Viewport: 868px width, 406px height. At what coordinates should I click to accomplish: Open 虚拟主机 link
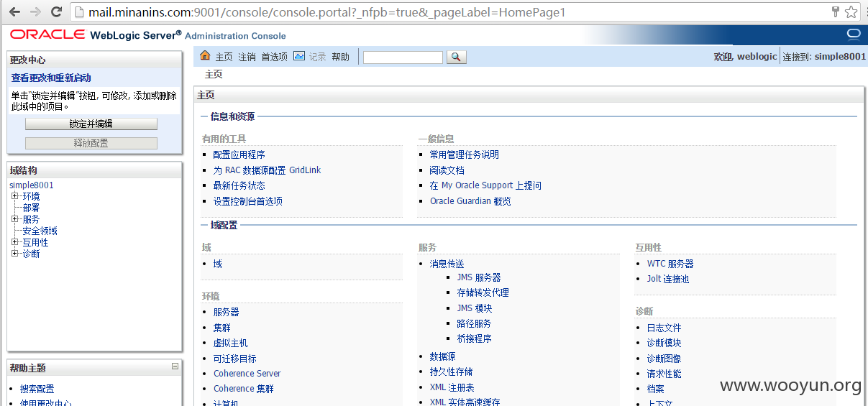tap(231, 343)
